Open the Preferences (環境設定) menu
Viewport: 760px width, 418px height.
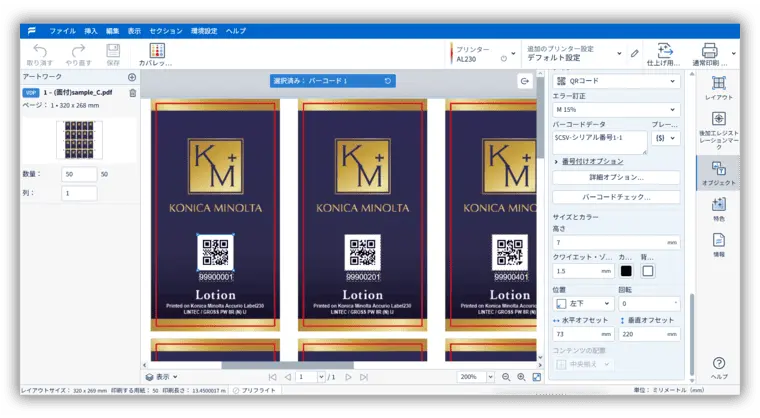coord(204,31)
